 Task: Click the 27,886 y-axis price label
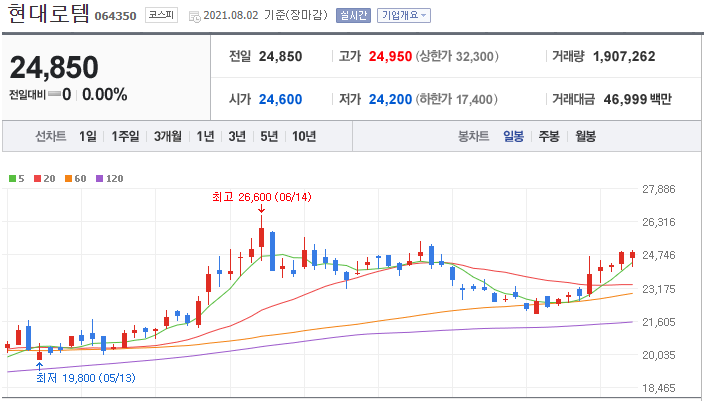pyautogui.click(x=659, y=189)
